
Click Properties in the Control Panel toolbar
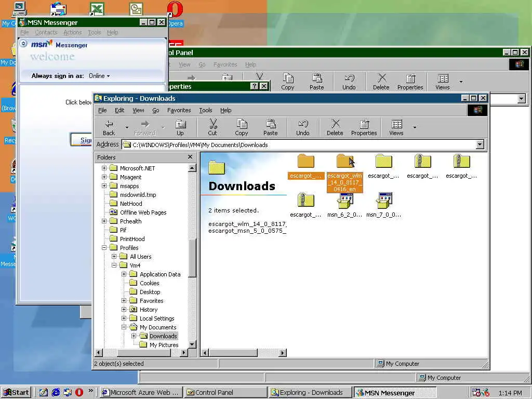[410, 82]
